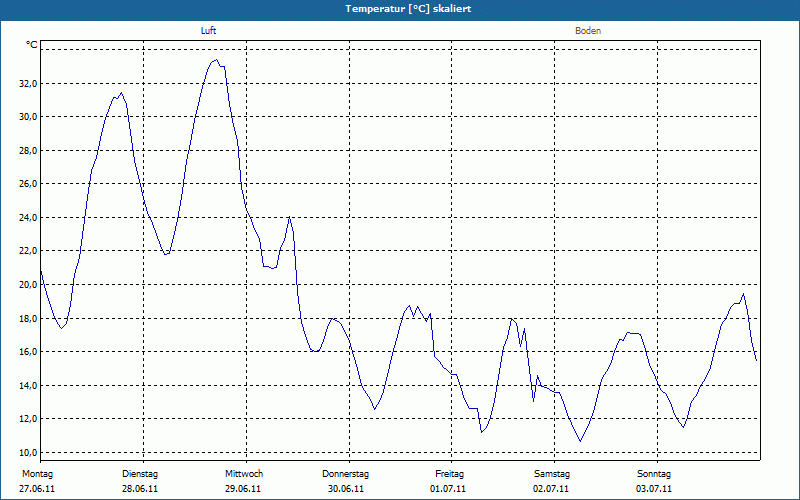Image resolution: width=800 pixels, height=500 pixels.
Task: Click the 'Mittwoch' day label
Action: click(244, 474)
